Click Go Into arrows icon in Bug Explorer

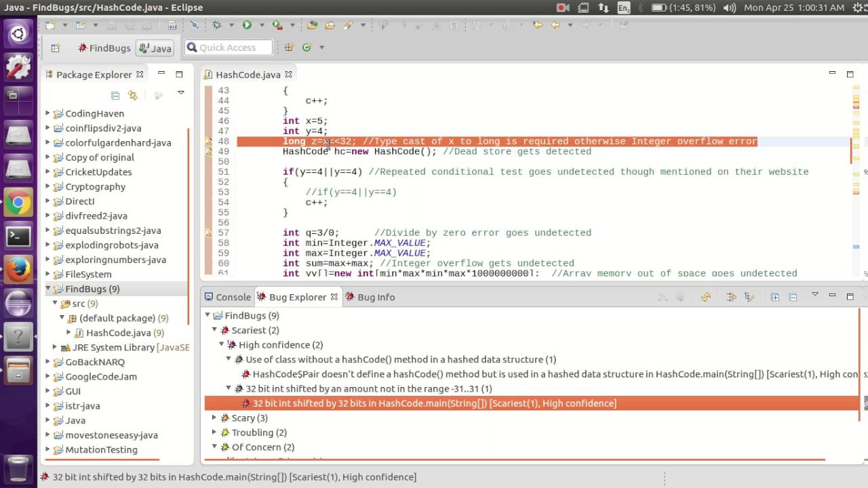[x=731, y=297]
